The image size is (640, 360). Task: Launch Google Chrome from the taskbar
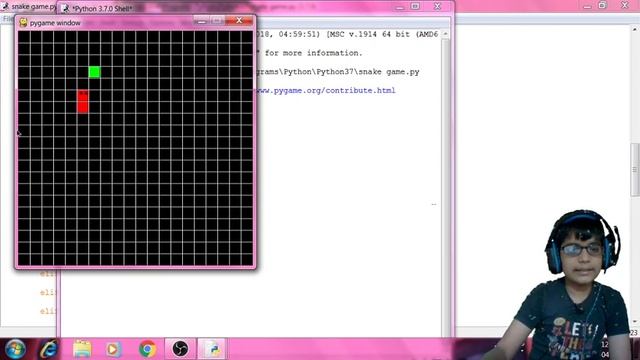(x=147, y=349)
